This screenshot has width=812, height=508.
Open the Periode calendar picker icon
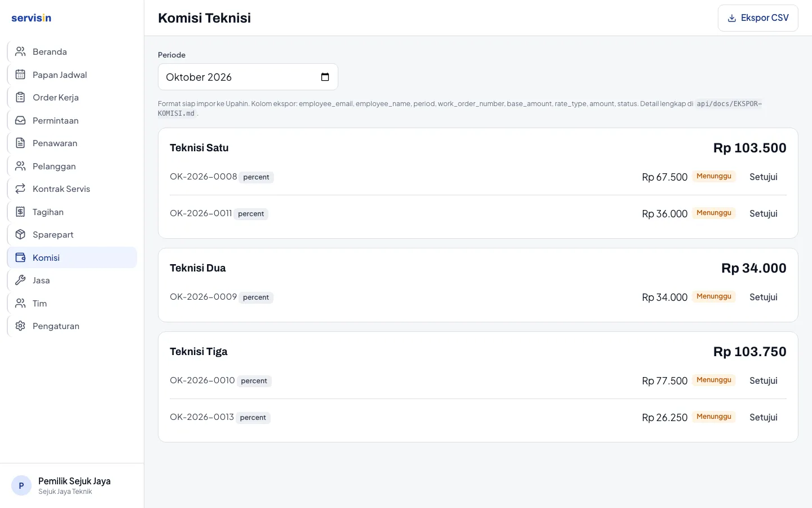[x=325, y=77]
